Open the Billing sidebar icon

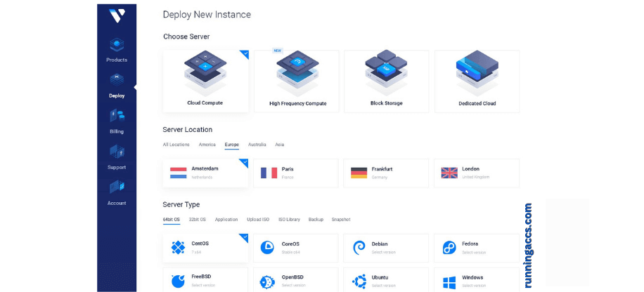[x=117, y=116]
